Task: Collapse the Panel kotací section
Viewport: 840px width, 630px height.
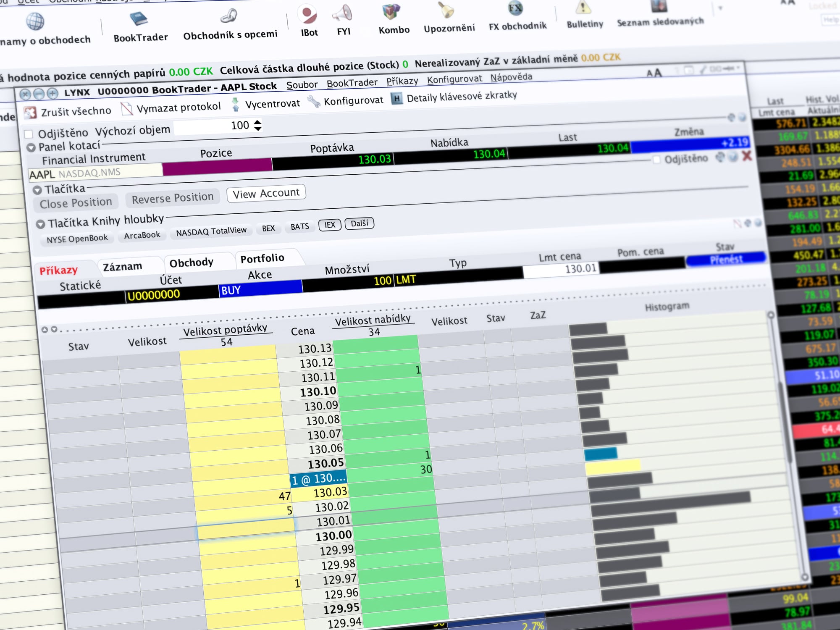Action: pyautogui.click(x=31, y=147)
